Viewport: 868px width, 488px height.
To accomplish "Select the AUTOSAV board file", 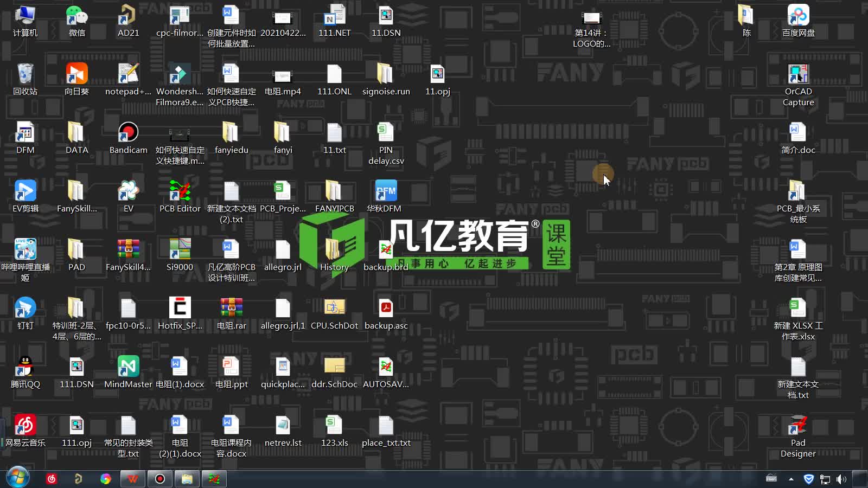I will point(386,373).
